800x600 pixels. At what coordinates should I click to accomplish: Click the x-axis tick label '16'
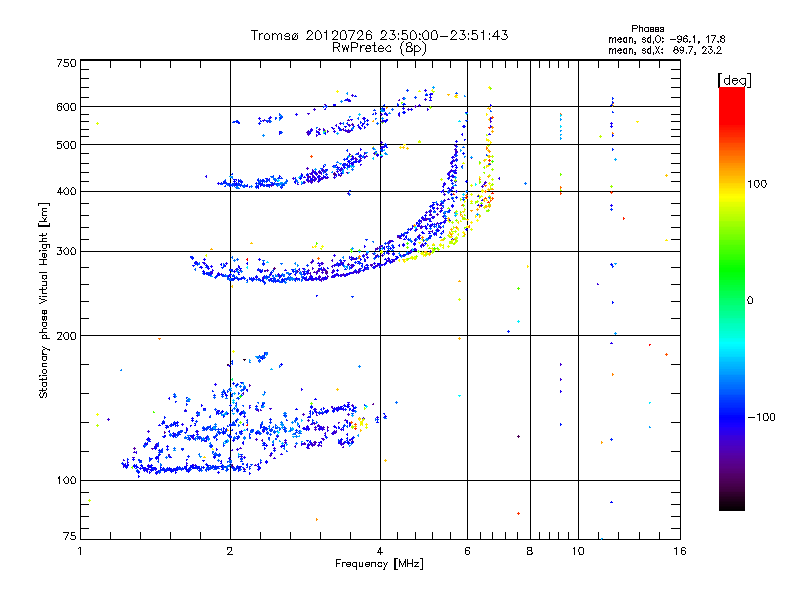coord(680,551)
